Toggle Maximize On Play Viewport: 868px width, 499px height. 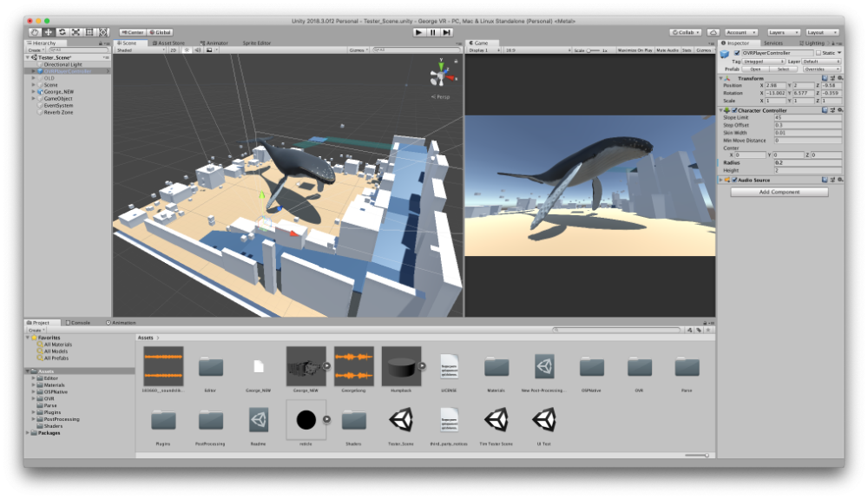tap(635, 50)
